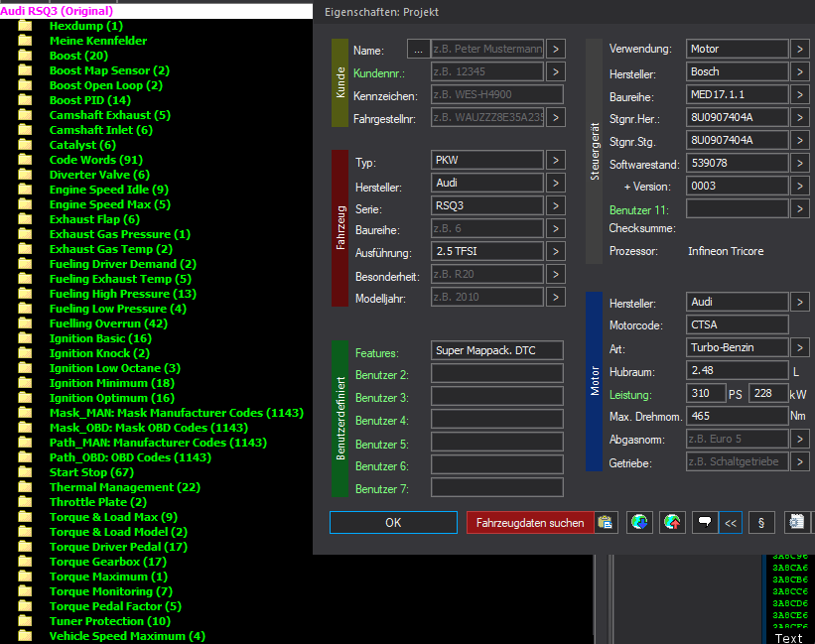Screen dimensions: 815x644
Task: Click the Leistung kW field showing 228
Action: pos(768,393)
